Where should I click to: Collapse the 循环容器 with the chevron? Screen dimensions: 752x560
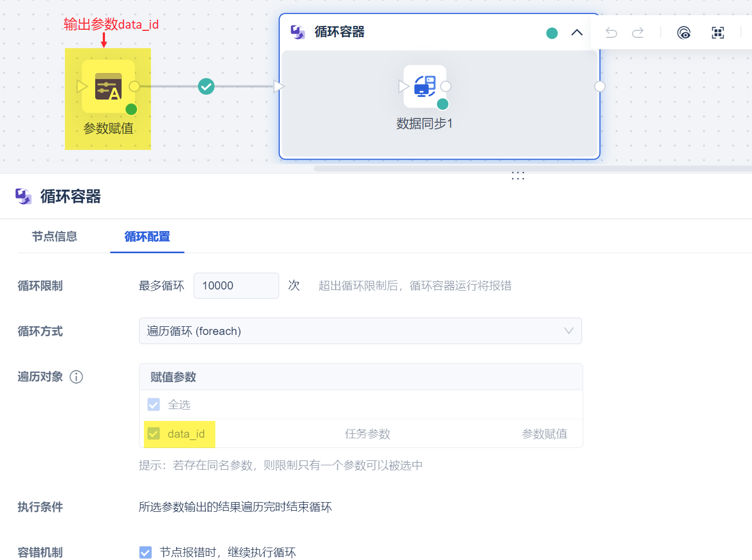tap(577, 32)
